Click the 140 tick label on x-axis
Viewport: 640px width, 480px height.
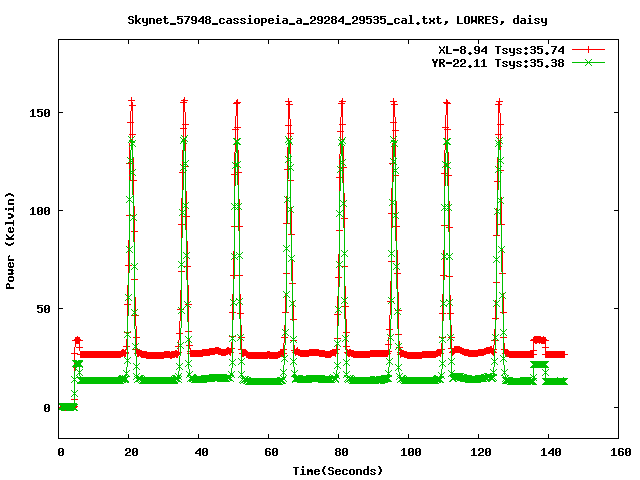tap(551, 452)
